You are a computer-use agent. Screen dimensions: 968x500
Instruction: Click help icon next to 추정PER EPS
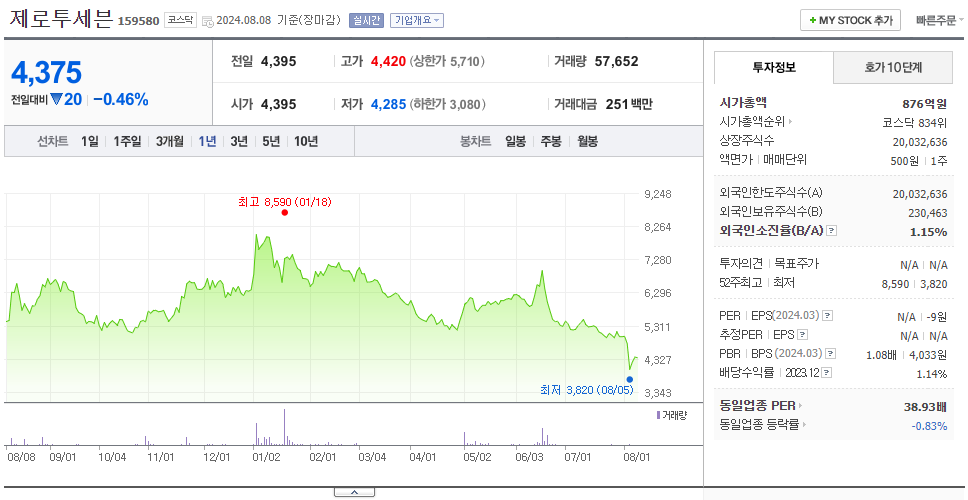pos(802,335)
